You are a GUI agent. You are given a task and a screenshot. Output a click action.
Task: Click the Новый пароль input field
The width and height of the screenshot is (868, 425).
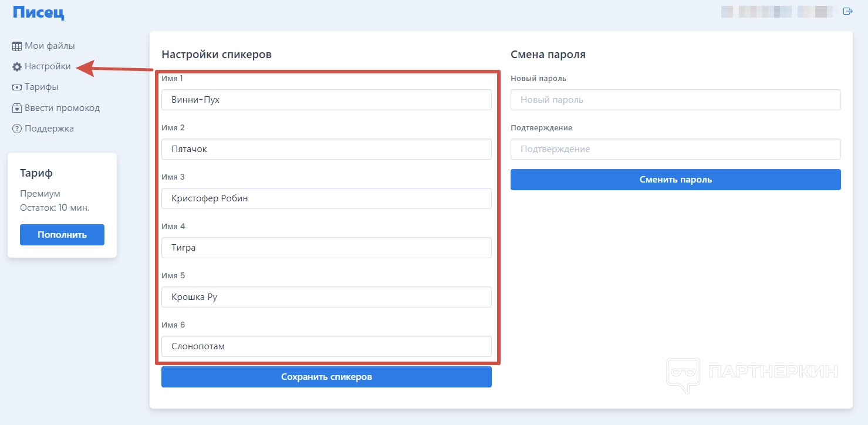[x=676, y=100]
